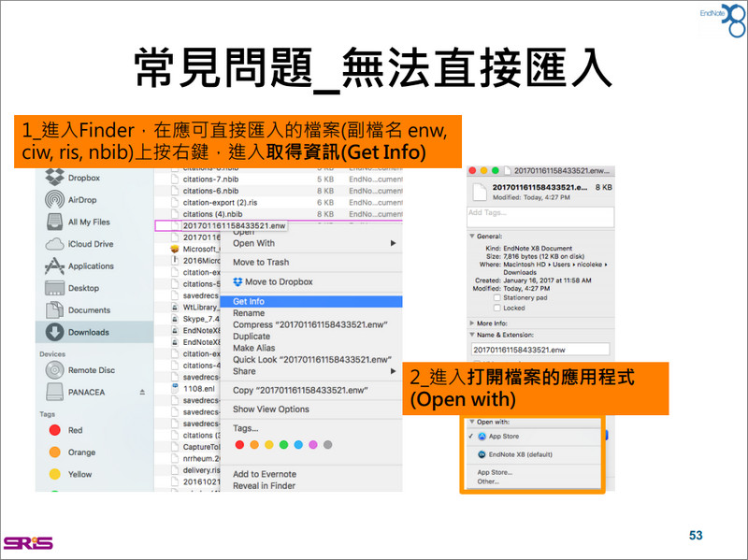This screenshot has height=560, width=748.
Task: Eject the PANACEA drive
Action: [142, 392]
